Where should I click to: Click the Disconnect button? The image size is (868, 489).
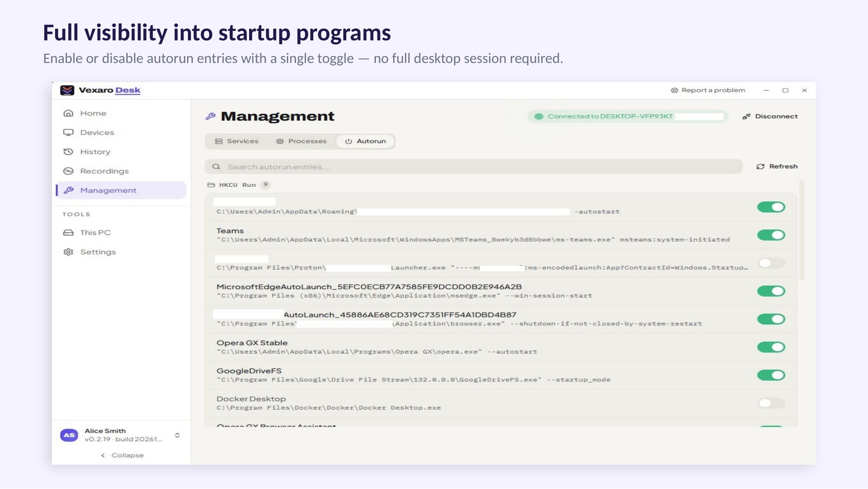tap(770, 116)
